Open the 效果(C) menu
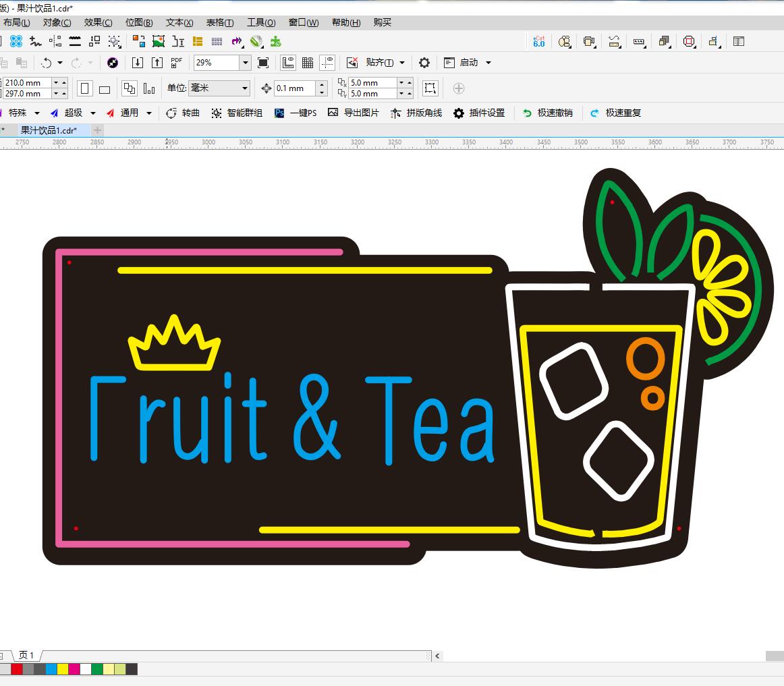The image size is (784, 686). (98, 22)
